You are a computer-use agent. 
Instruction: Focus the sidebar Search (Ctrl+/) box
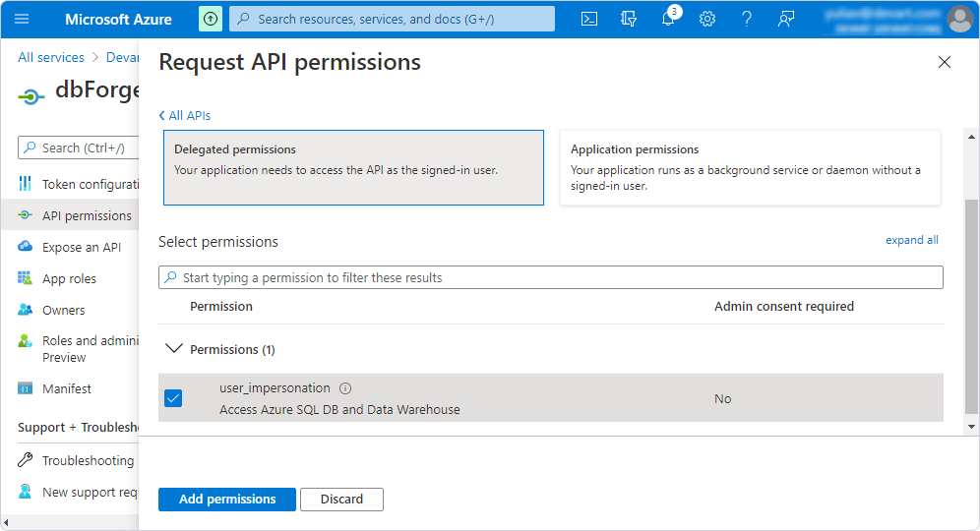tap(78, 148)
